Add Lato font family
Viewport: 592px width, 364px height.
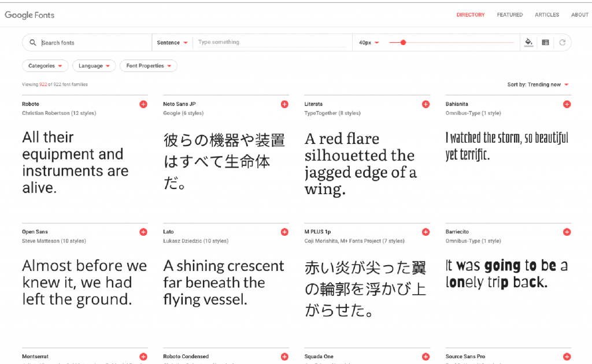click(x=284, y=232)
